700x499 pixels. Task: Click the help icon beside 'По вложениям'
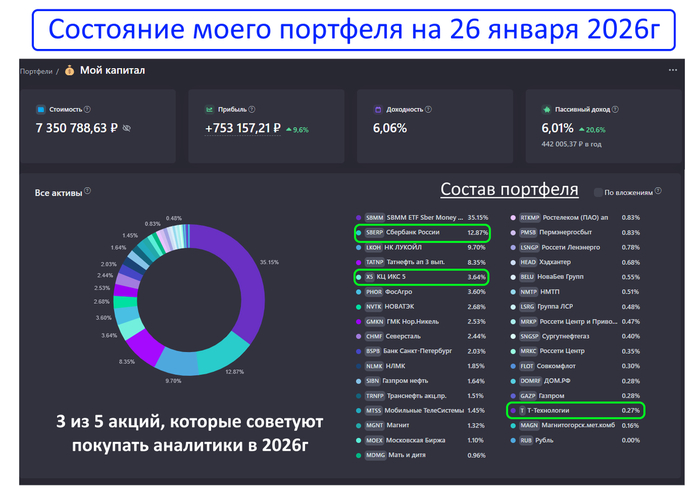point(662,191)
